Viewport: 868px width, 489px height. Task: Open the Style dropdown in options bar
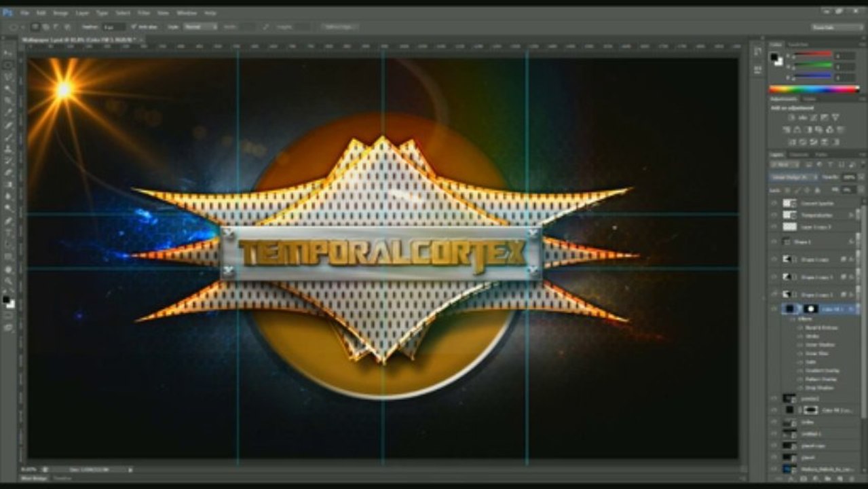200,26
